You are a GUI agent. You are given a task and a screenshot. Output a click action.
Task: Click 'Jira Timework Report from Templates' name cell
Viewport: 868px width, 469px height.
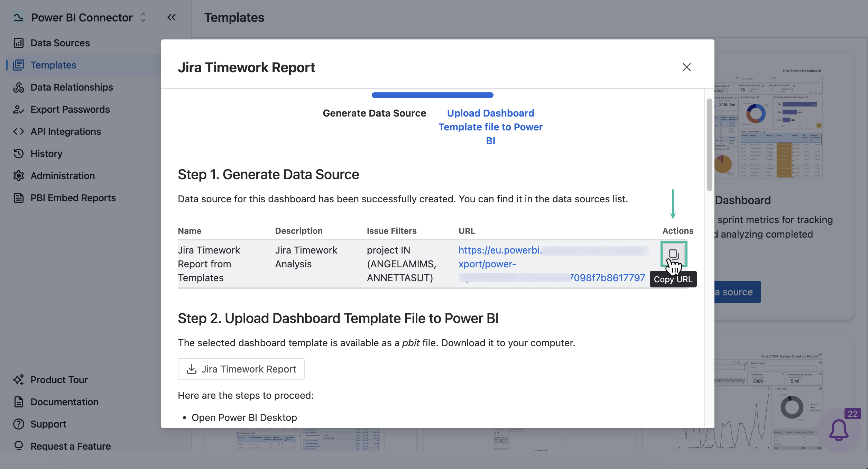(209, 264)
